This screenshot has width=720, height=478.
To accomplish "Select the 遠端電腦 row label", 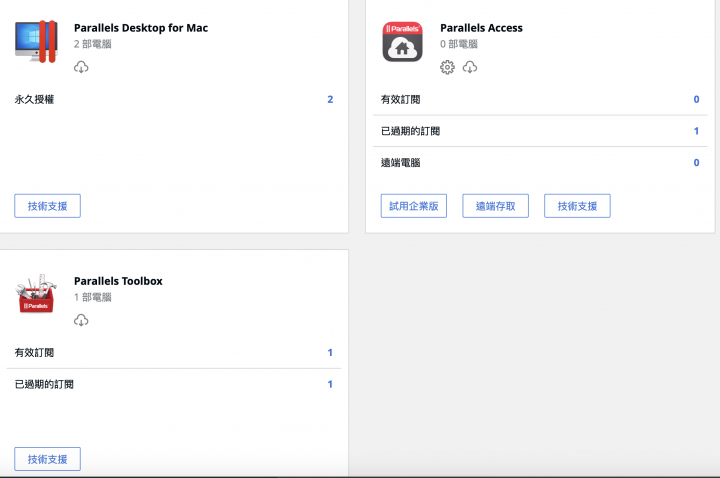I will [400, 163].
